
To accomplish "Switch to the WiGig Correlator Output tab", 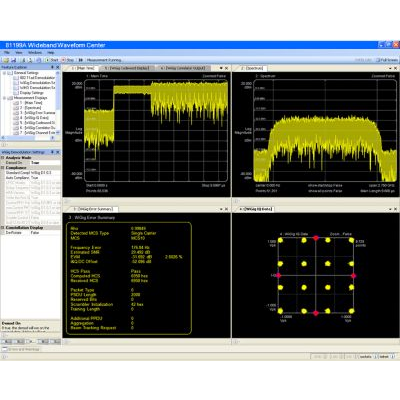I will coord(184,68).
